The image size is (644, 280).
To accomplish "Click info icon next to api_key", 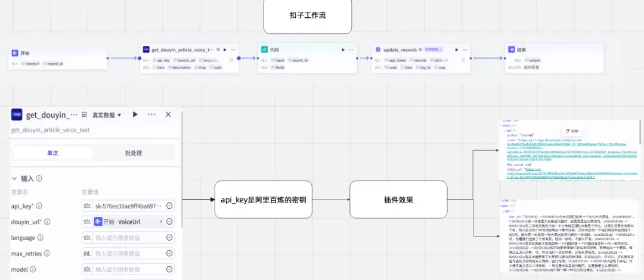I will [x=39, y=206].
